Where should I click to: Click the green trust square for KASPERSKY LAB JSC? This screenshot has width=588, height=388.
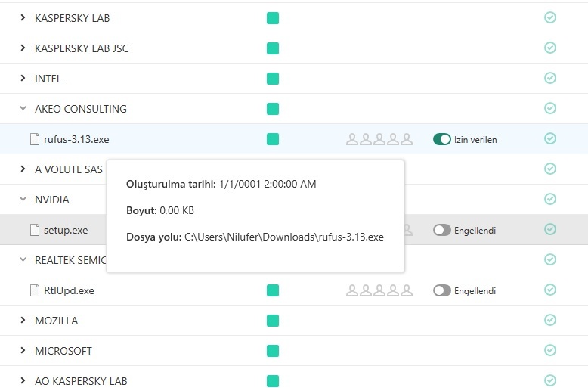[273, 48]
